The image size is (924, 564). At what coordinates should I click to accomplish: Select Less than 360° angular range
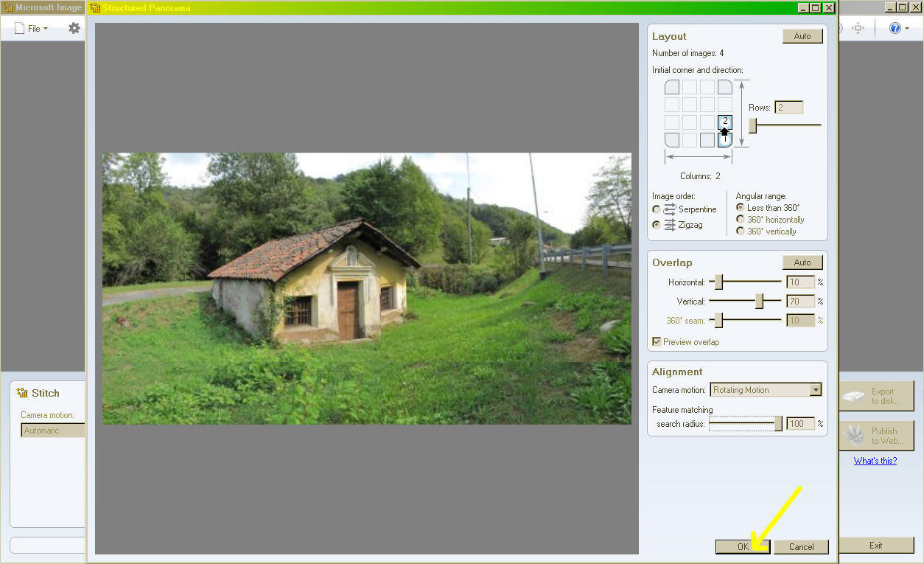[x=741, y=208]
